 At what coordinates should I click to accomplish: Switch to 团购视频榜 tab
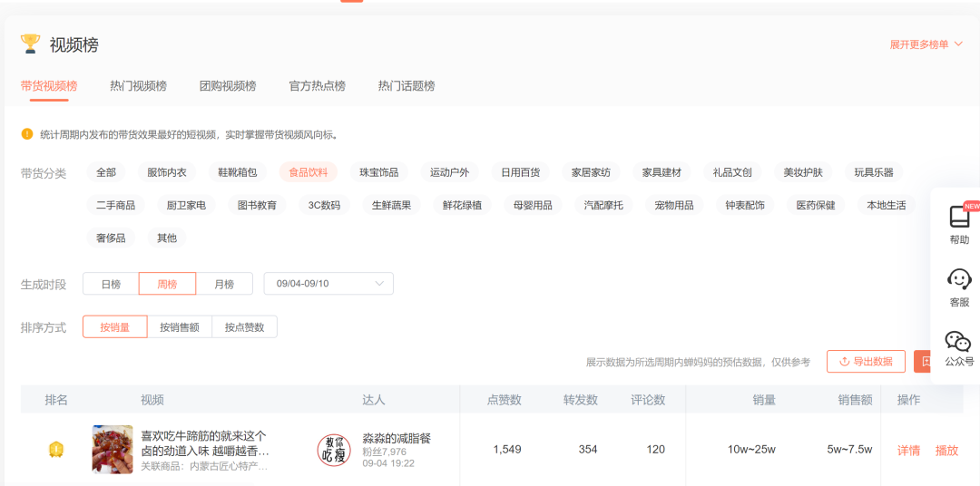coord(228,86)
